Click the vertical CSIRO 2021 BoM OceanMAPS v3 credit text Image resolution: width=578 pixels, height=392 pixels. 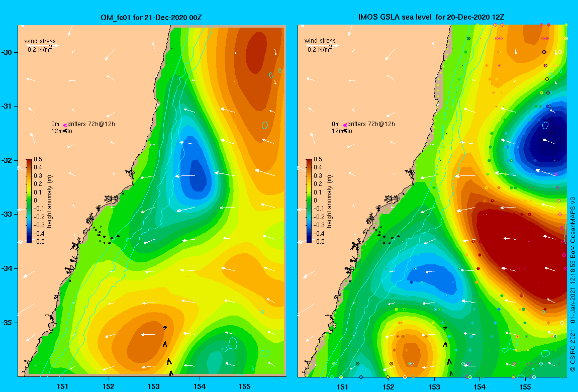pyautogui.click(x=572, y=284)
